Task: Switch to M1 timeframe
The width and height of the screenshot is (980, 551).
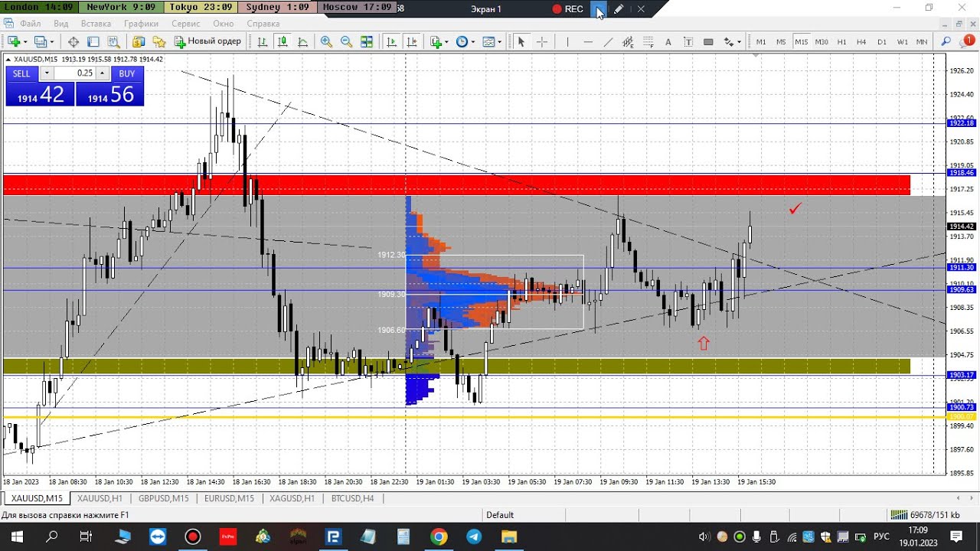Action: (761, 41)
